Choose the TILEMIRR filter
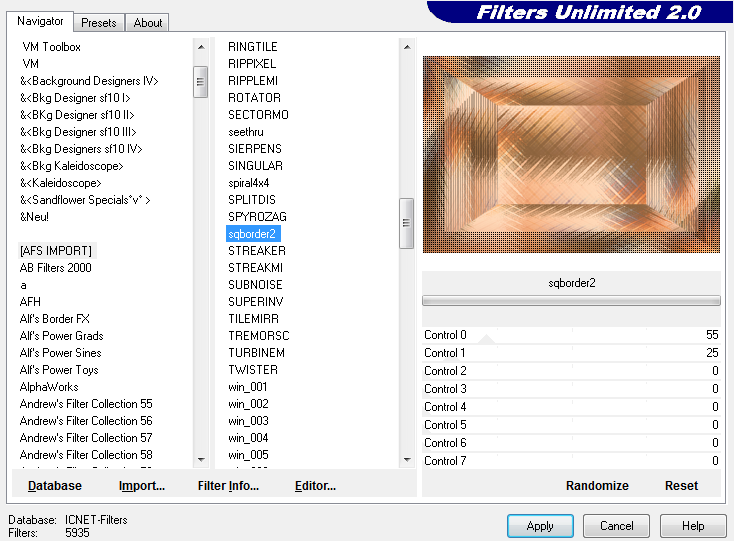Screen dimensions: 734x541 (x=253, y=319)
